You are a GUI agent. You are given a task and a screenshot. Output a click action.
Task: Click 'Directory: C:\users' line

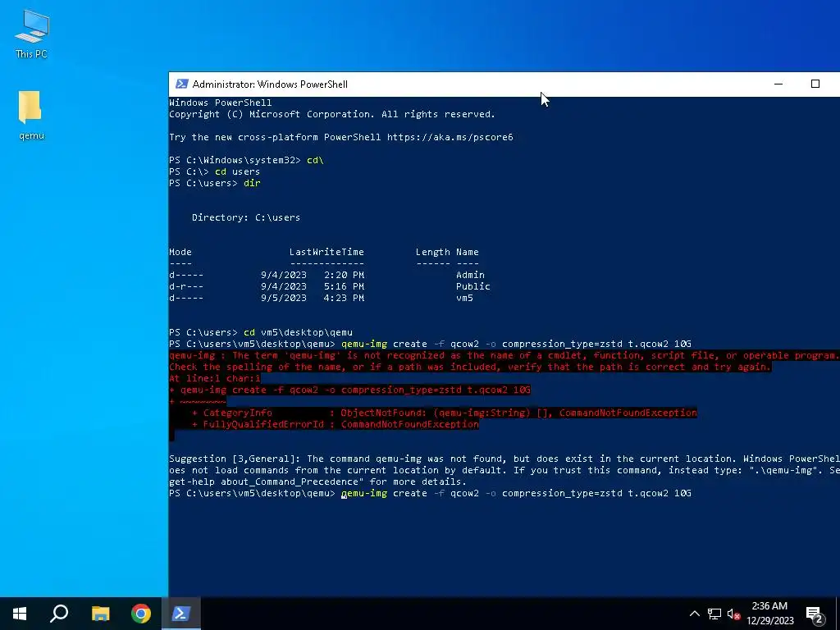pyautogui.click(x=246, y=217)
